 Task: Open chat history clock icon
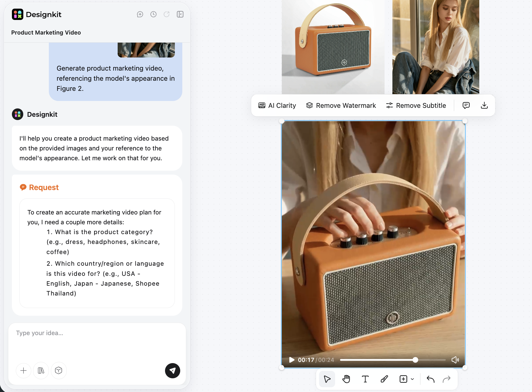click(153, 14)
